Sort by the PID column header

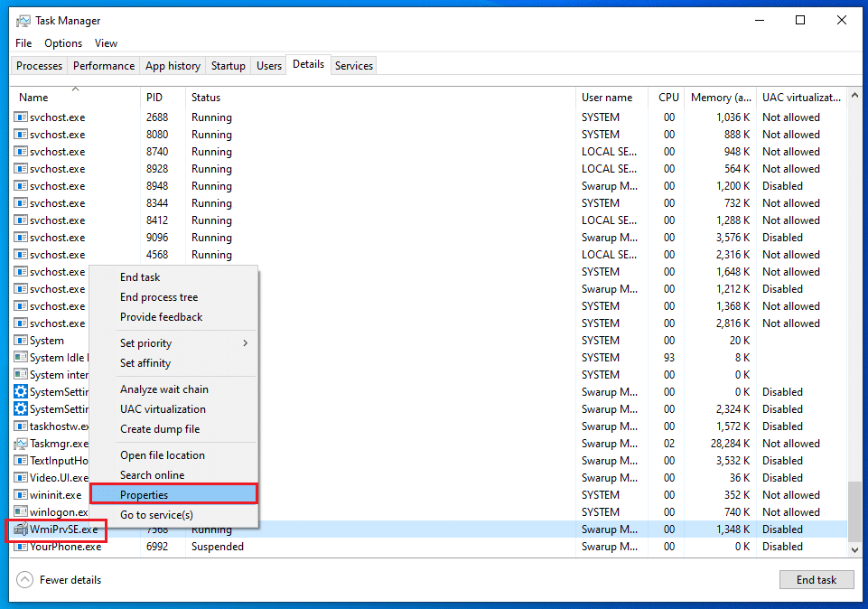(x=163, y=98)
